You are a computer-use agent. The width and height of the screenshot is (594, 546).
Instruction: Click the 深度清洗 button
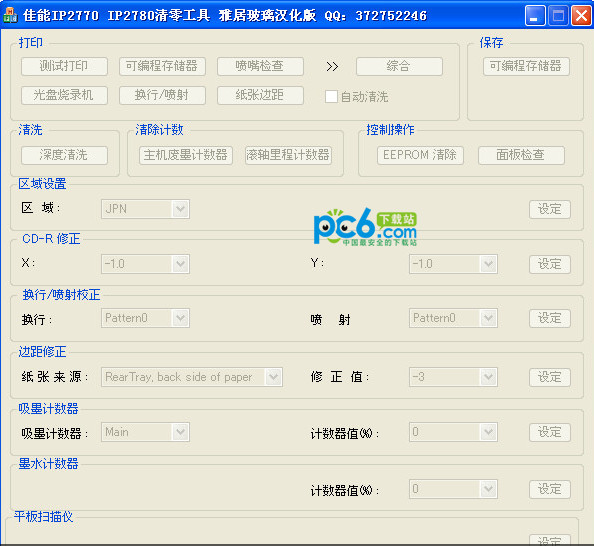coord(64,155)
